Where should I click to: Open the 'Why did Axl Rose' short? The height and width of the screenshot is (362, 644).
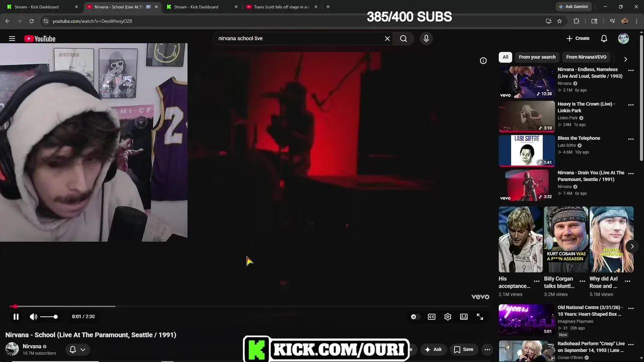[x=611, y=239]
